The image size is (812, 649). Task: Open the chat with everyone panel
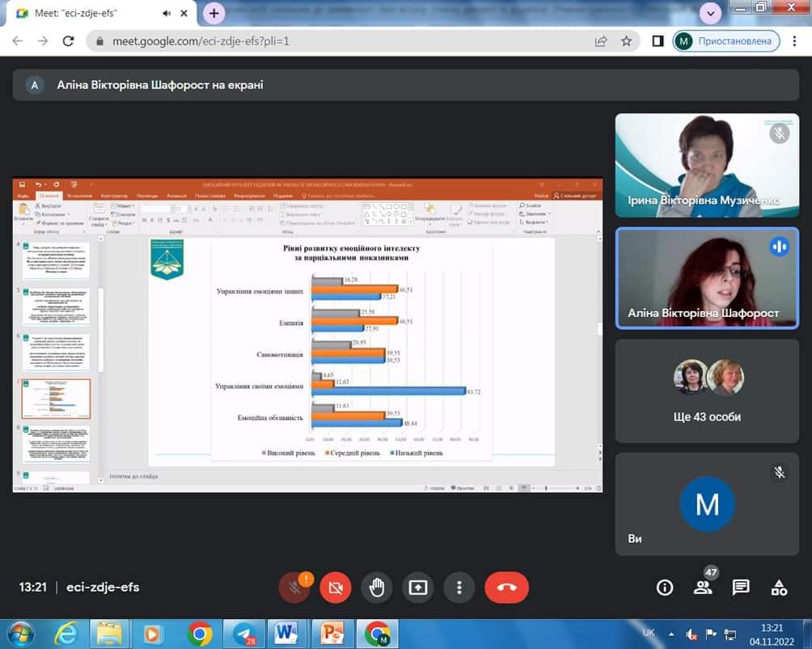pos(741,588)
